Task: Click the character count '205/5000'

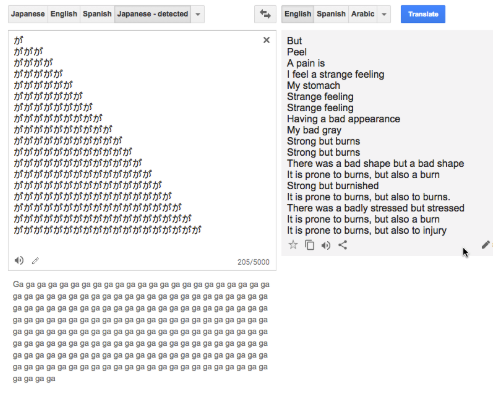Action: [x=253, y=262]
